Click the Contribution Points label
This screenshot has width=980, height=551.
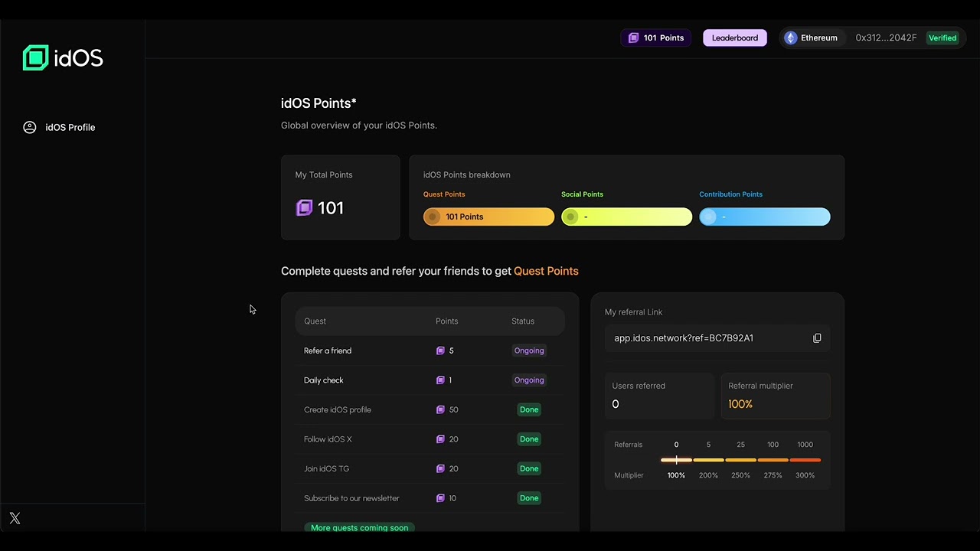730,194
